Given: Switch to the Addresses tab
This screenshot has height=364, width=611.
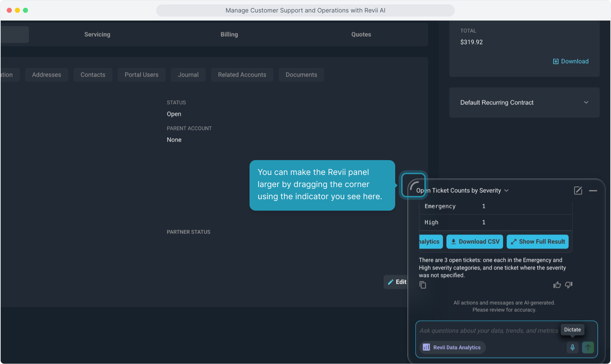Looking at the screenshot, I should (x=47, y=75).
